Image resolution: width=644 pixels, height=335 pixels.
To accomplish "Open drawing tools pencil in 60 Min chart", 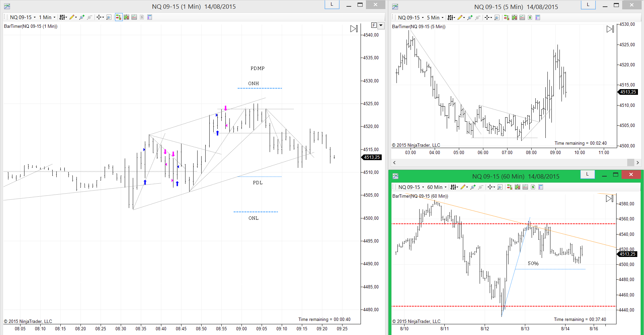I will 464,187.
